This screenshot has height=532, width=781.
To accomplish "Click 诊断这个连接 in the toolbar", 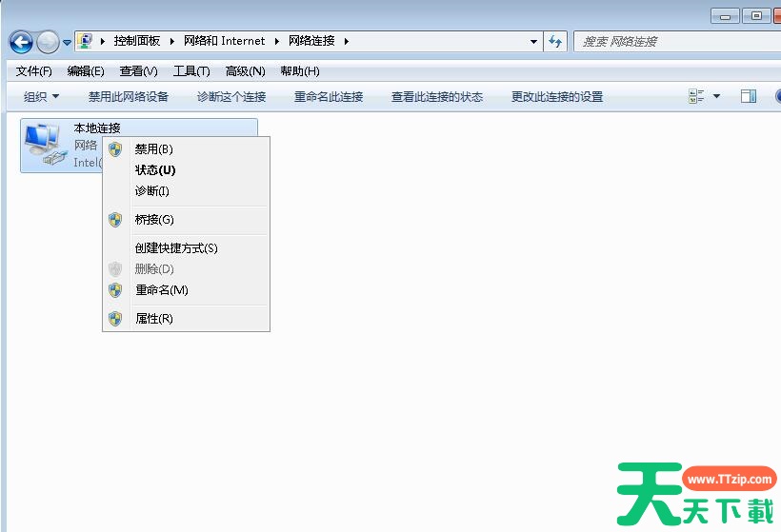I will click(x=231, y=96).
